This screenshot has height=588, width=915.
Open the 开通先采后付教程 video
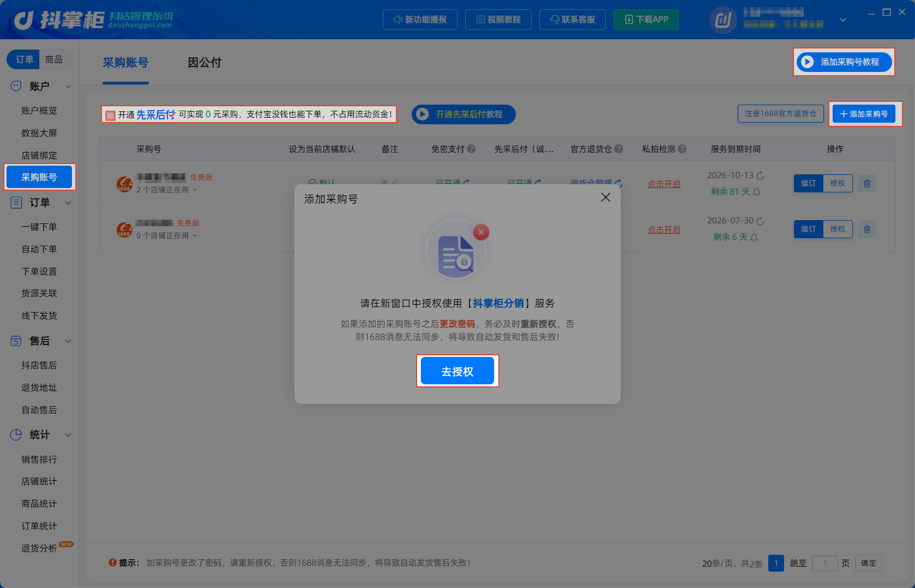pyautogui.click(x=463, y=114)
